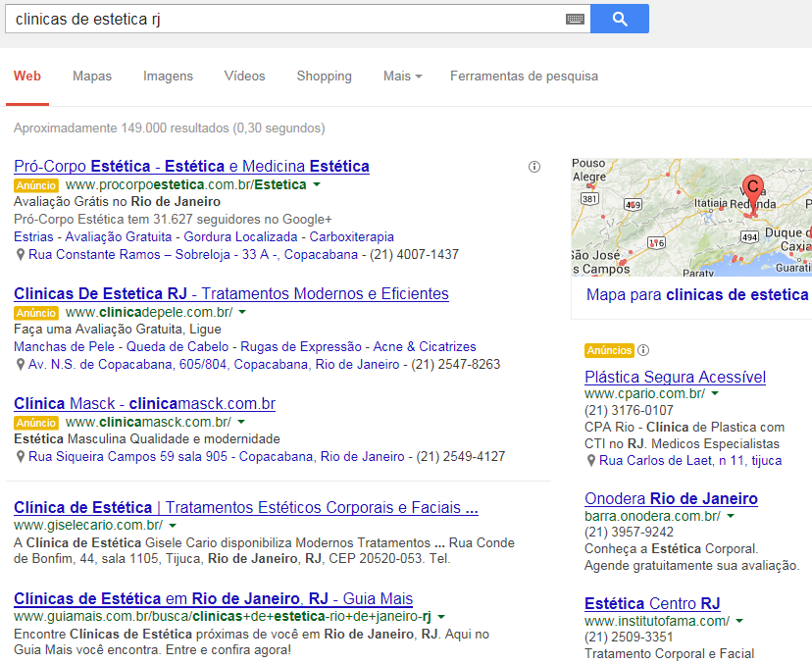The height and width of the screenshot is (664, 812).
Task: Open the Clínica Masck result title
Action: tap(145, 403)
